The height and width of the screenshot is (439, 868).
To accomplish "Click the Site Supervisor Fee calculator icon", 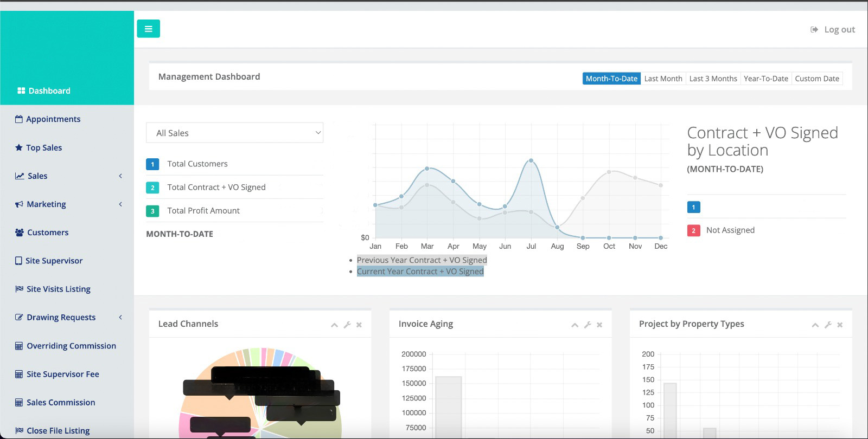I will [x=19, y=374].
